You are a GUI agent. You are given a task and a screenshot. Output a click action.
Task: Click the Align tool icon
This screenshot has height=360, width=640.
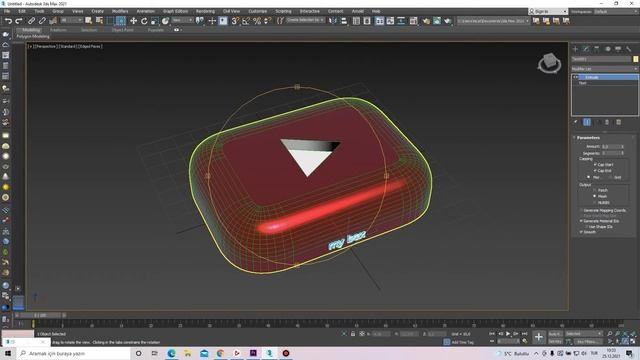pos(344,21)
